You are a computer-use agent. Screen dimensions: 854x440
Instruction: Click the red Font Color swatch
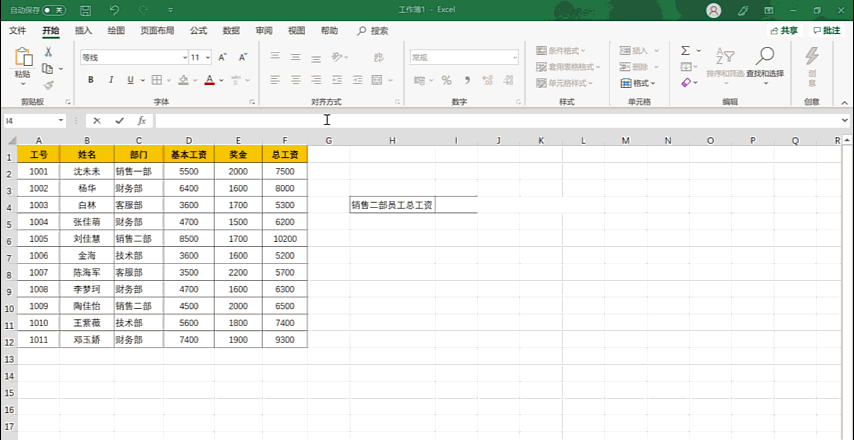pyautogui.click(x=210, y=80)
